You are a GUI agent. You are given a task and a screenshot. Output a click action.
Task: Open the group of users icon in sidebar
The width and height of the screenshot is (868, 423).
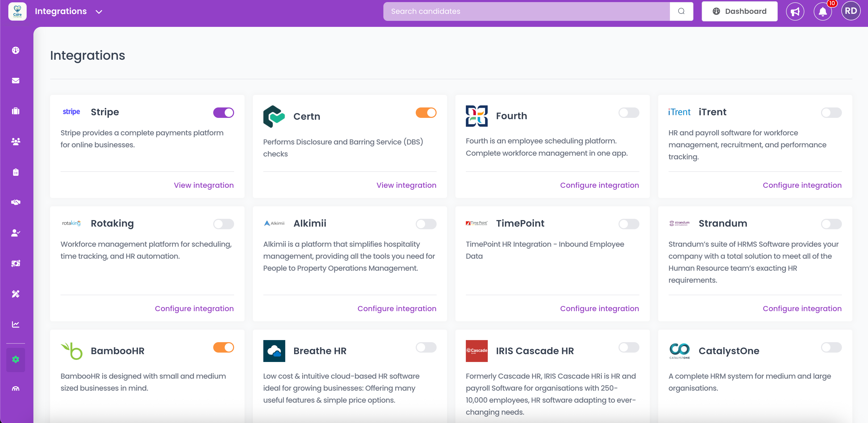(15, 141)
